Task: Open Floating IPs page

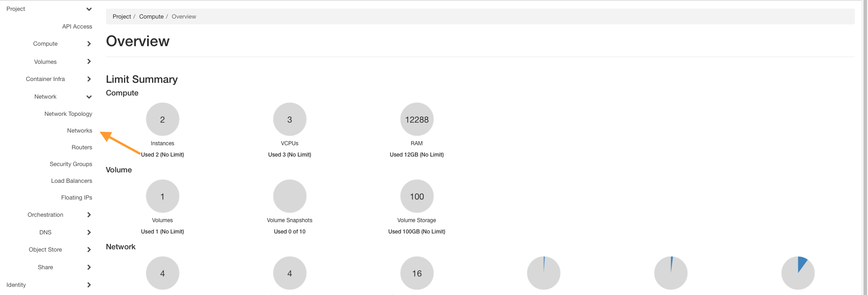Action: 76,198
